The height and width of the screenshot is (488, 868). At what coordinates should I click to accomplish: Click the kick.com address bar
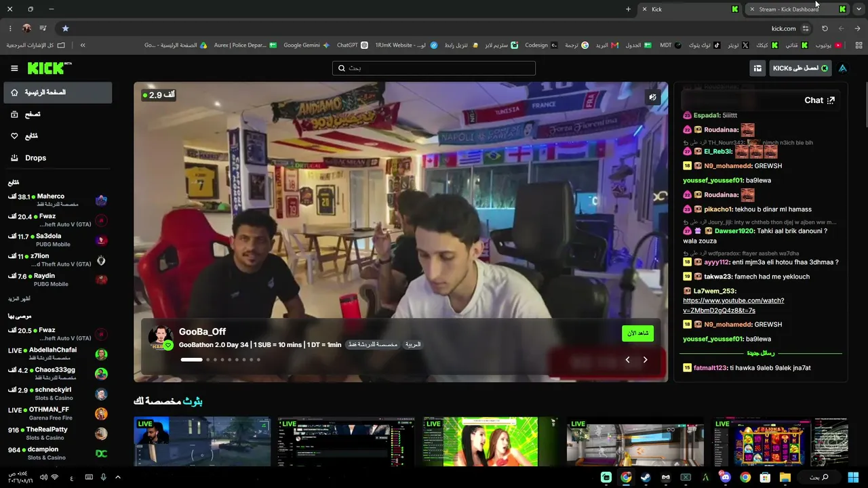(434, 28)
